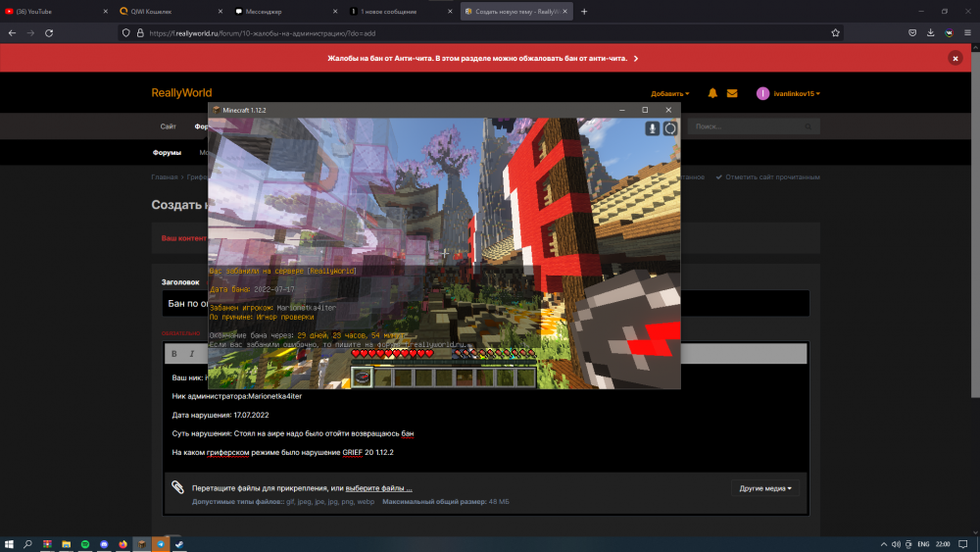Screen dimensions: 980x552
Task: Apply bold formatting in the editor
Action: pyautogui.click(x=174, y=354)
